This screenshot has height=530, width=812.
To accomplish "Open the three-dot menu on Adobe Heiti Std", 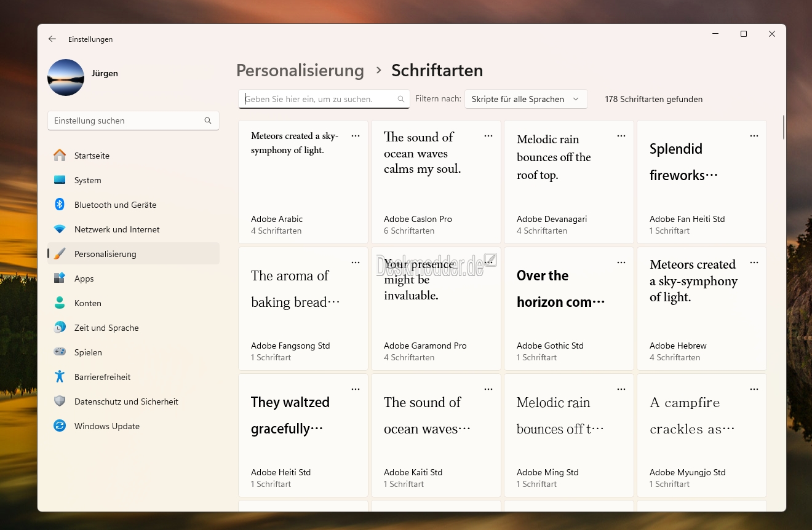I will tap(356, 389).
